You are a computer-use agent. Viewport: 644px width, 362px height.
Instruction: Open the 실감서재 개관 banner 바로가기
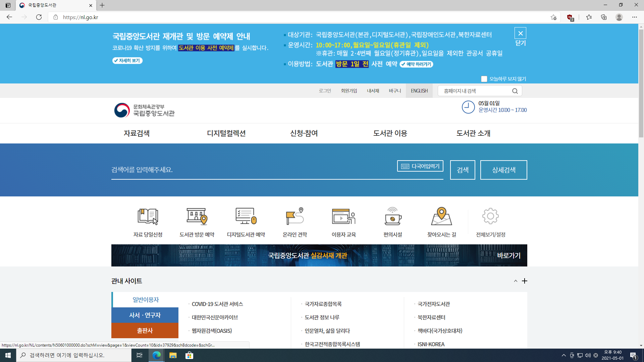[509, 255]
